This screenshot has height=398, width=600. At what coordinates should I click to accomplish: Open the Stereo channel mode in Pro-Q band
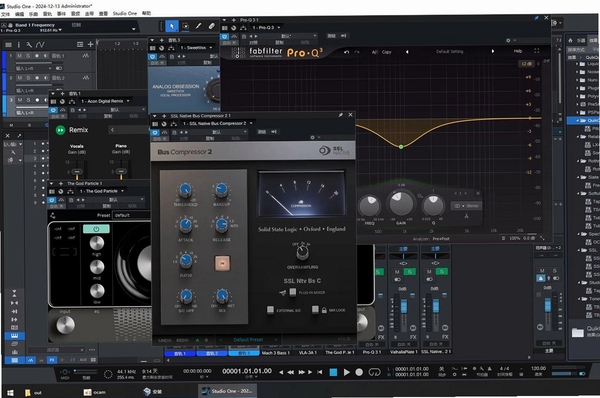tap(466, 206)
